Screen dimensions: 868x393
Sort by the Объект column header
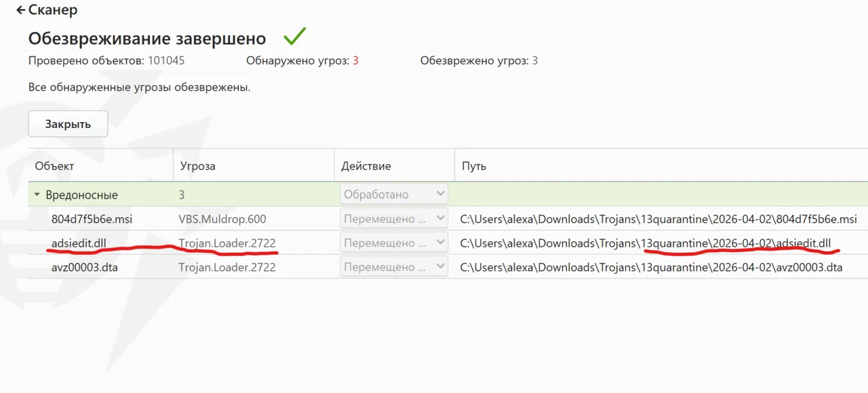pos(55,166)
